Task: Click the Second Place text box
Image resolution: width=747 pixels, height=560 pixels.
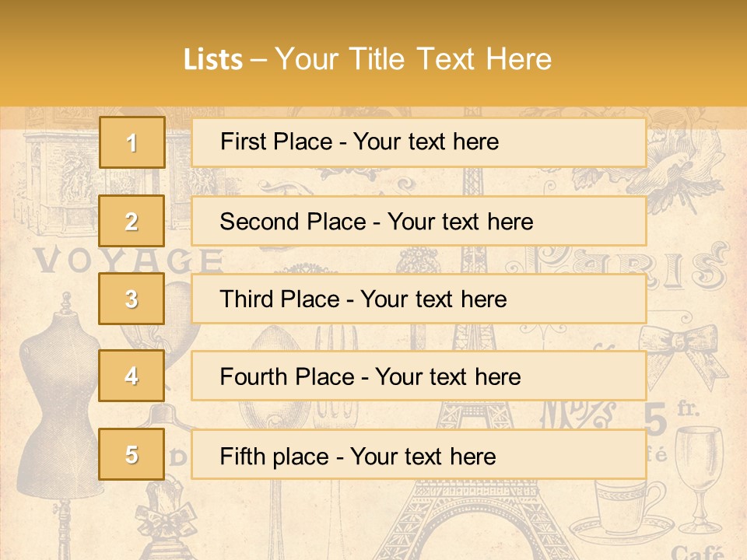Action: coord(419,221)
